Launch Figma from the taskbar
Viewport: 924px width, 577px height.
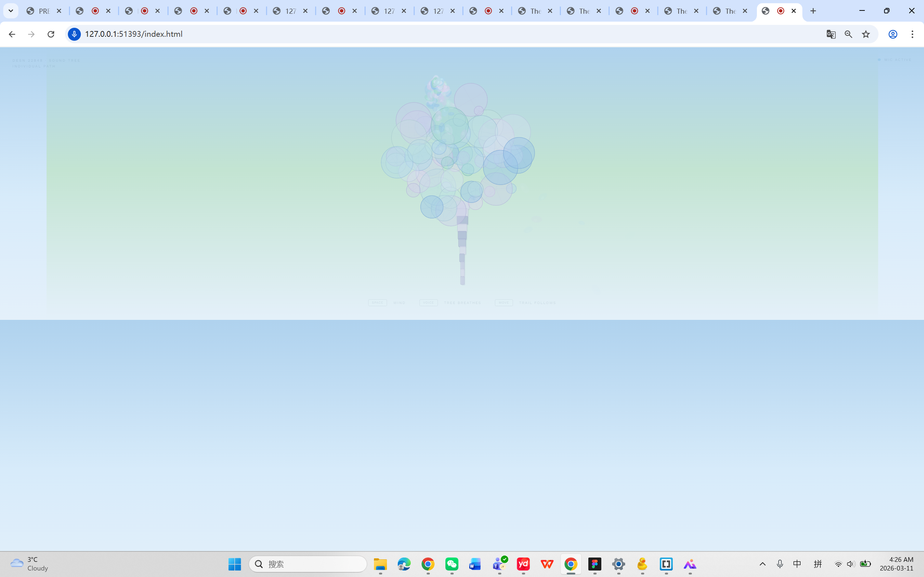tap(595, 564)
